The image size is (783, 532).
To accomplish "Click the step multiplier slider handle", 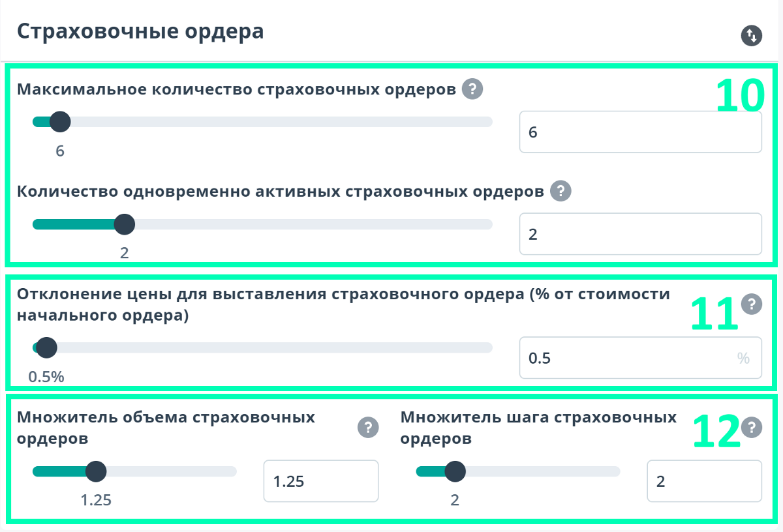I will tap(455, 471).
